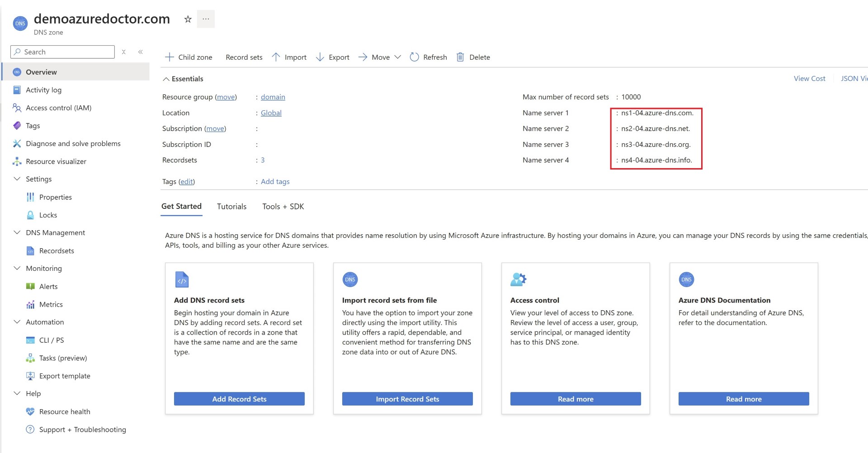Viewport: 868px width, 453px height.
Task: Click the Tags icon in sidebar
Action: pos(17,126)
